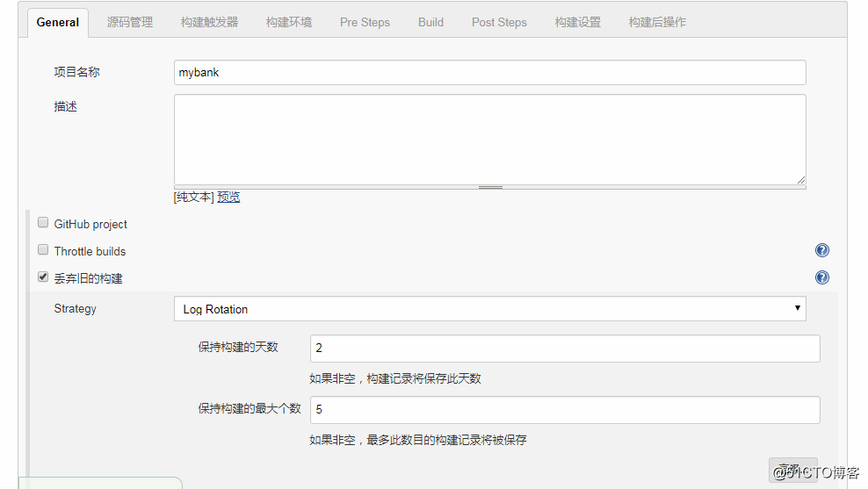This screenshot has height=489, width=868.
Task: Click the 如果非空，最多此数目的构建记录将被保存 hint text
Action: coord(418,441)
